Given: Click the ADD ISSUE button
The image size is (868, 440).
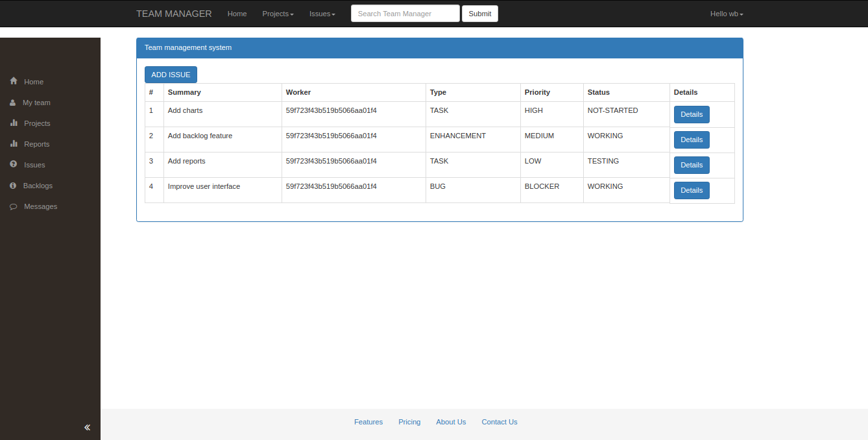Looking at the screenshot, I should coord(171,75).
